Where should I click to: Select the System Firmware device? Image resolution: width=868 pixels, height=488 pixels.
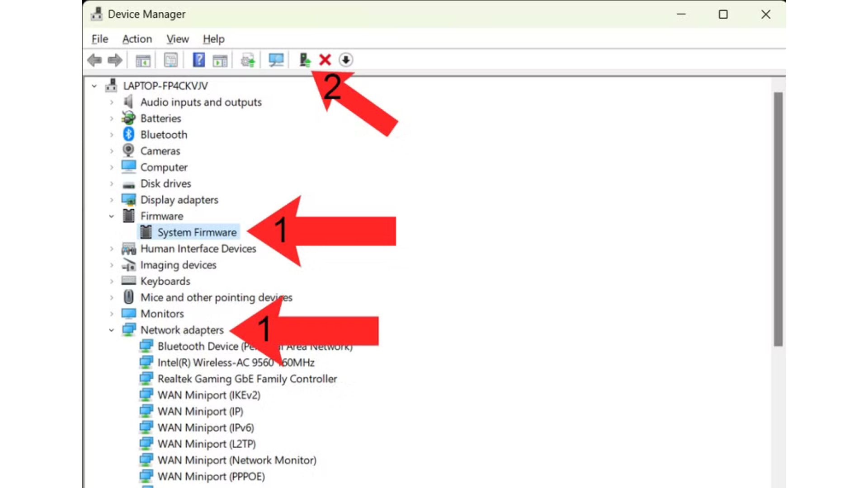coord(197,232)
